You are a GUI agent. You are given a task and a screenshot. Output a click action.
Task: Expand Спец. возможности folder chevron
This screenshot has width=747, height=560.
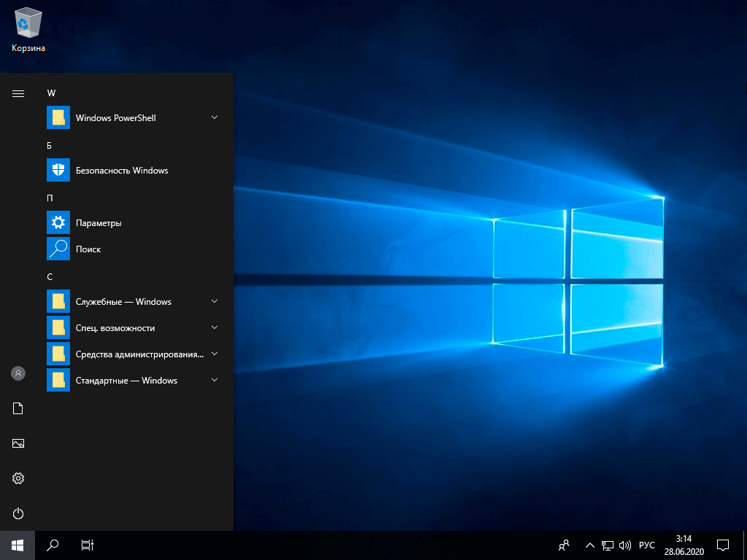[214, 327]
